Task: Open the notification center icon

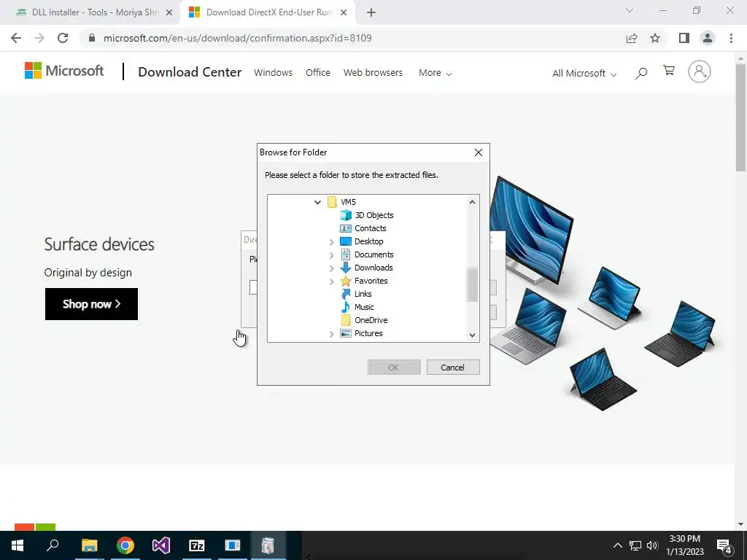Action: (724, 546)
